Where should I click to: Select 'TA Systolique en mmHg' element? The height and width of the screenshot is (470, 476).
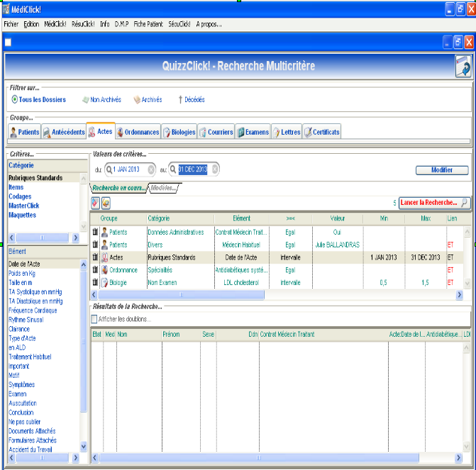point(35,291)
